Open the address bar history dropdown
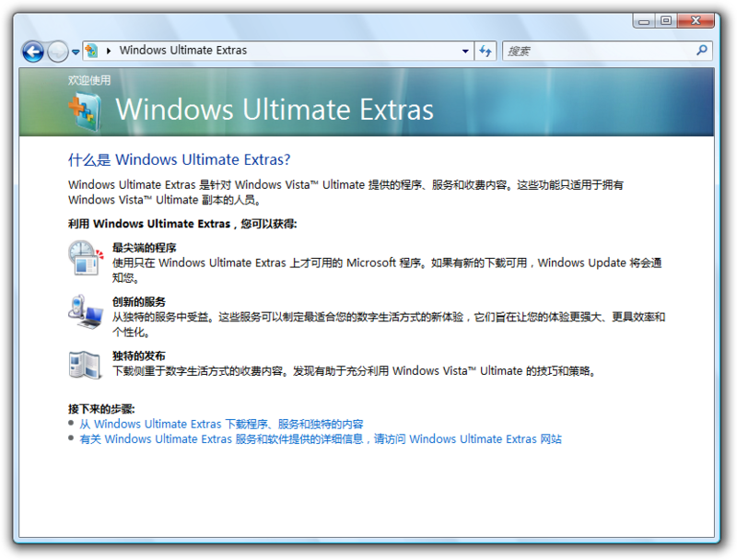737x560 pixels. (x=465, y=52)
